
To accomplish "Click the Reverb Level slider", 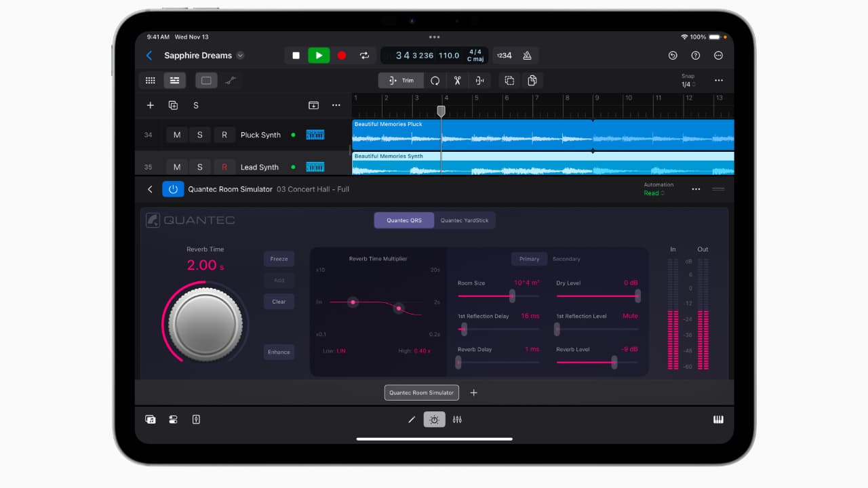I will 597,363.
